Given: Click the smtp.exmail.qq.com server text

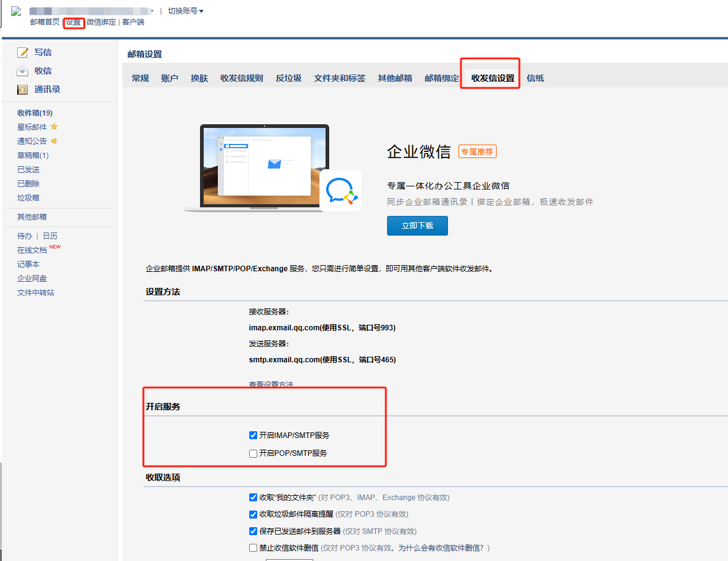Looking at the screenshot, I should click(x=322, y=360).
